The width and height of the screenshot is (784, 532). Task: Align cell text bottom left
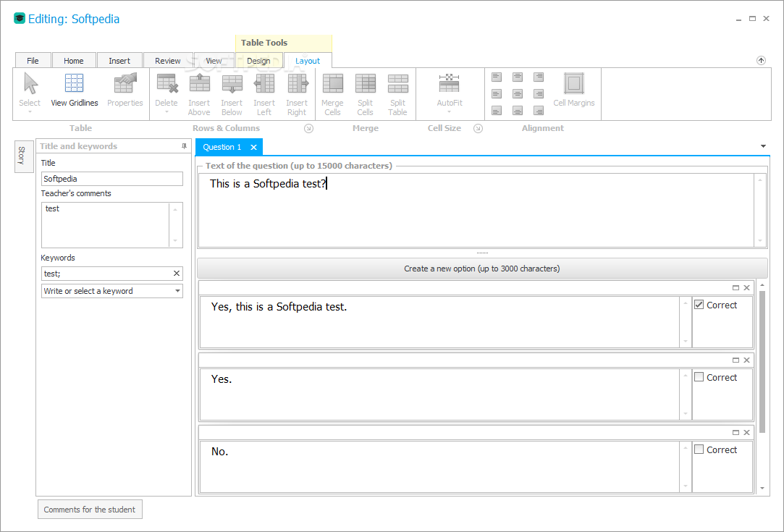click(x=497, y=111)
